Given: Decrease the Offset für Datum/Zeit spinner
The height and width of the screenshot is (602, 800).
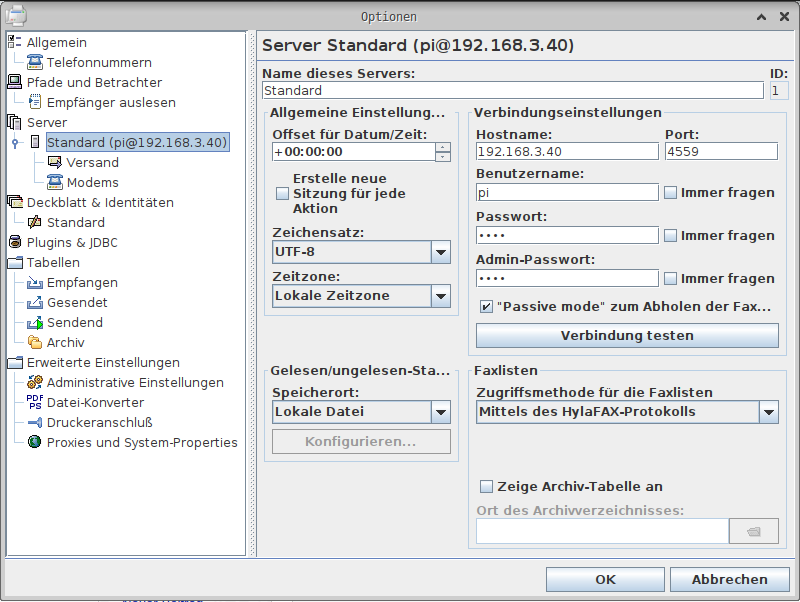Looking at the screenshot, I should pyautogui.click(x=443, y=157).
